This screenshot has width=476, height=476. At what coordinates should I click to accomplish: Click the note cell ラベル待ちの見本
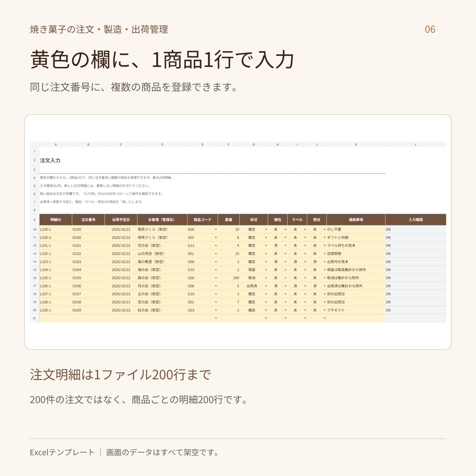(x=356, y=245)
